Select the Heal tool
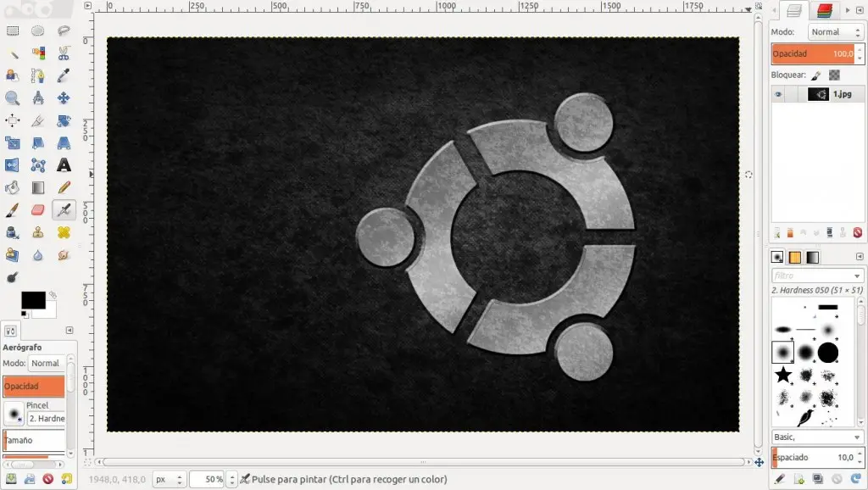 [64, 232]
